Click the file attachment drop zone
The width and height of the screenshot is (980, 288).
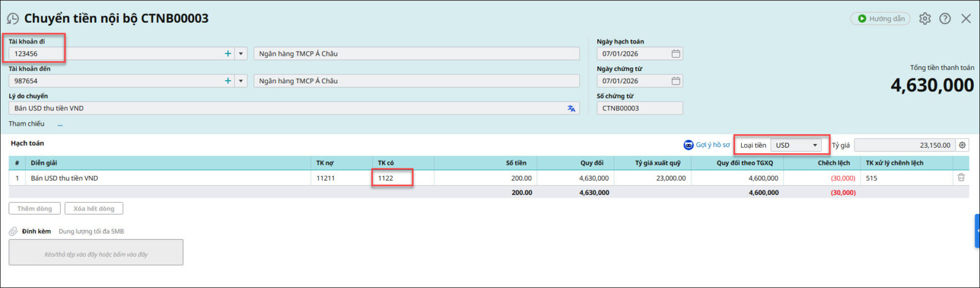(96, 253)
